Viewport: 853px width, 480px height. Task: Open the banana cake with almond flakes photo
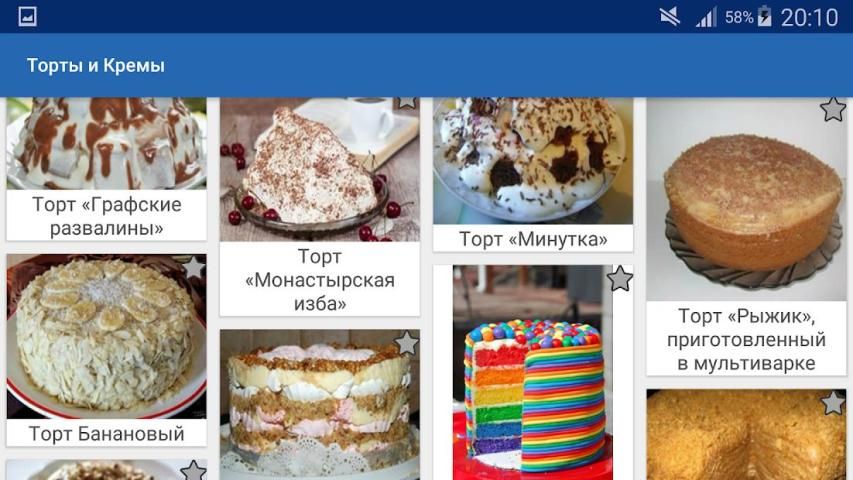coord(107,336)
